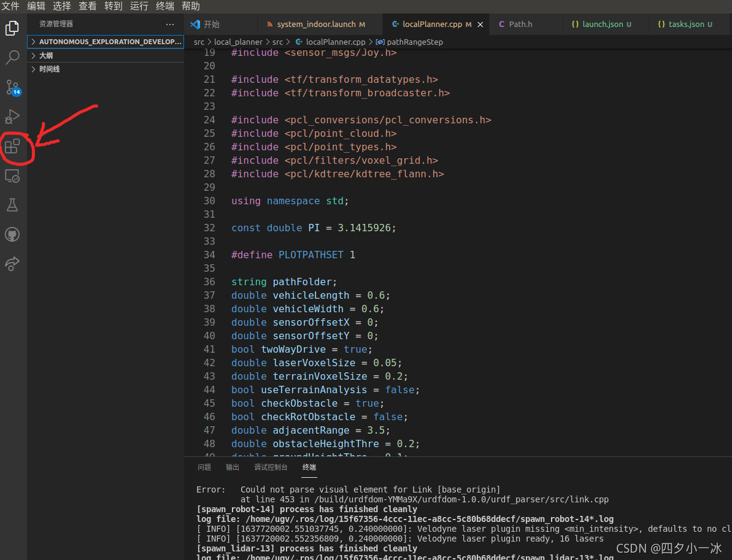
Task: Open the Testing flask icon
Action: click(12, 205)
